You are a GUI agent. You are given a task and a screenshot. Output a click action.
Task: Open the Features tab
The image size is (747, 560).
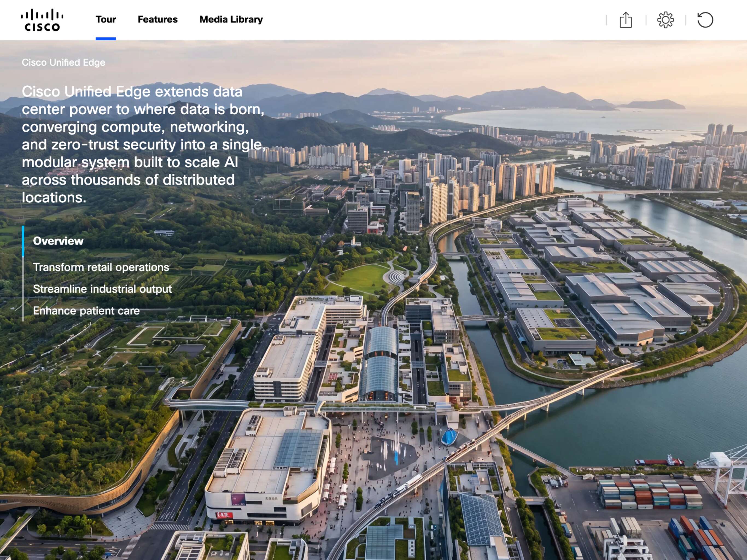(x=157, y=19)
